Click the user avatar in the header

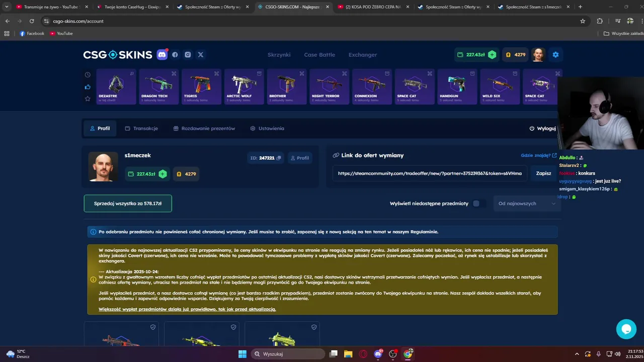click(538, 54)
